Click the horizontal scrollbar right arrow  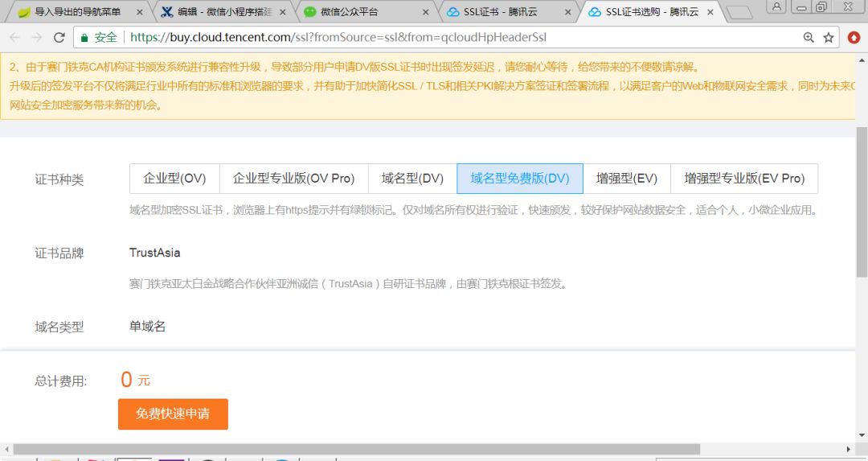[849, 449]
